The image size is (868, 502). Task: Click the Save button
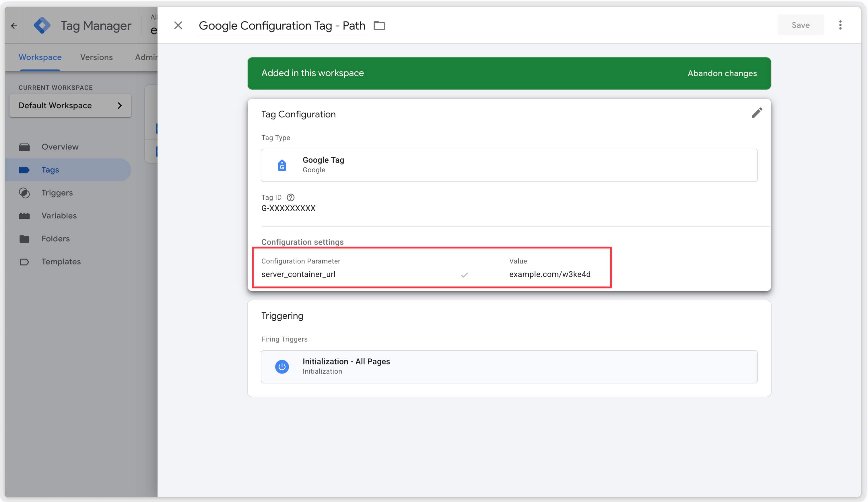[800, 25]
